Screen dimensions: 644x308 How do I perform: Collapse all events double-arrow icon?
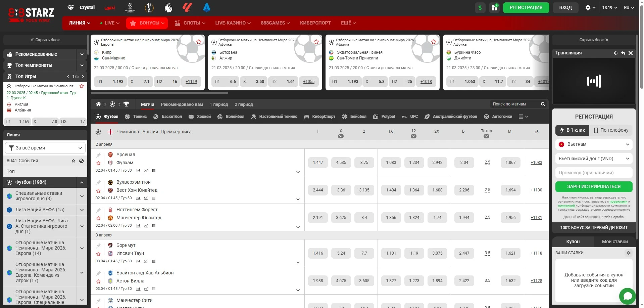click(73, 161)
